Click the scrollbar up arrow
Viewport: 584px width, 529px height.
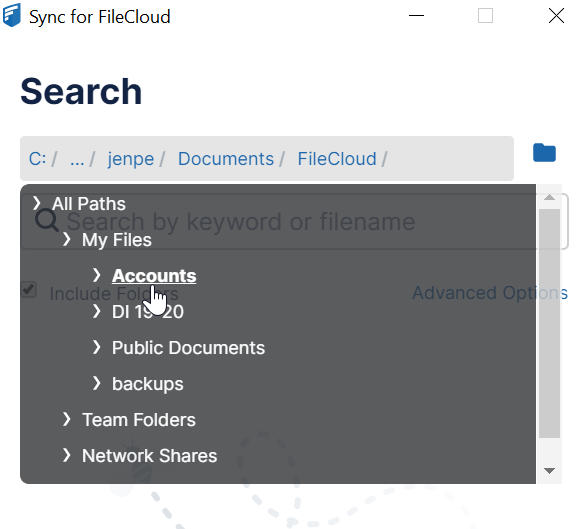tap(549, 197)
